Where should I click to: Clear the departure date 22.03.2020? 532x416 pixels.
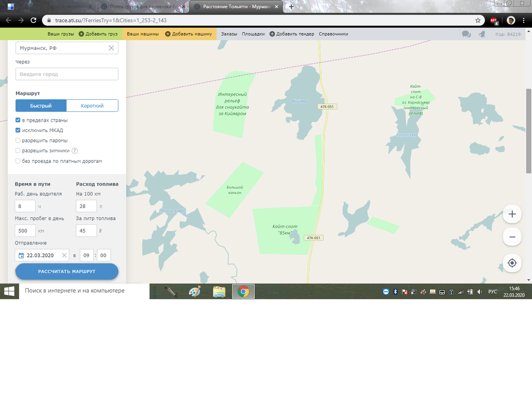click(64, 255)
